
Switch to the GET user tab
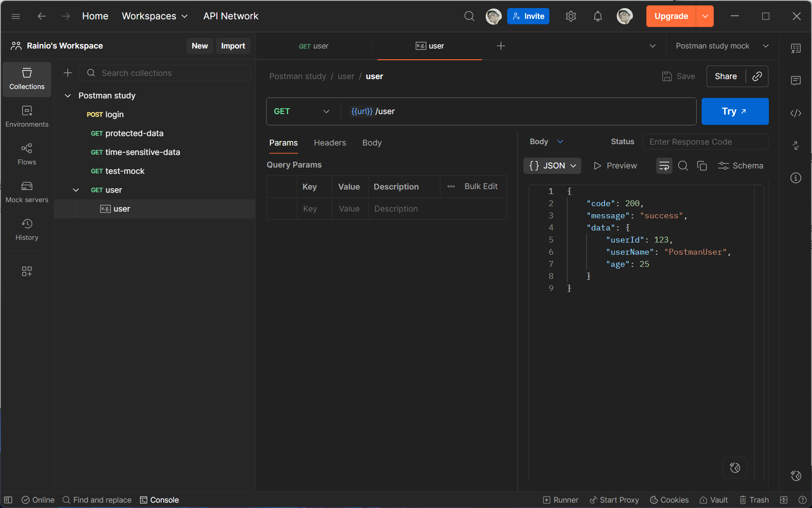click(x=314, y=46)
